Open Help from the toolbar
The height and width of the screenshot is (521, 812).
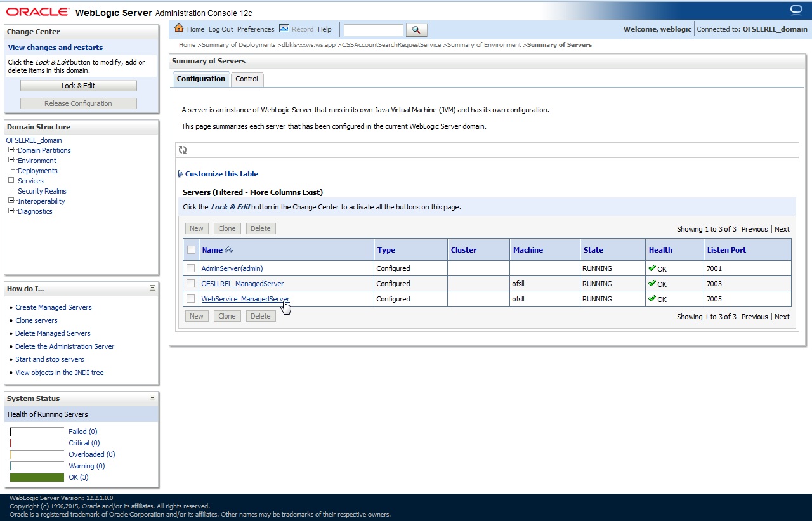[x=325, y=29]
